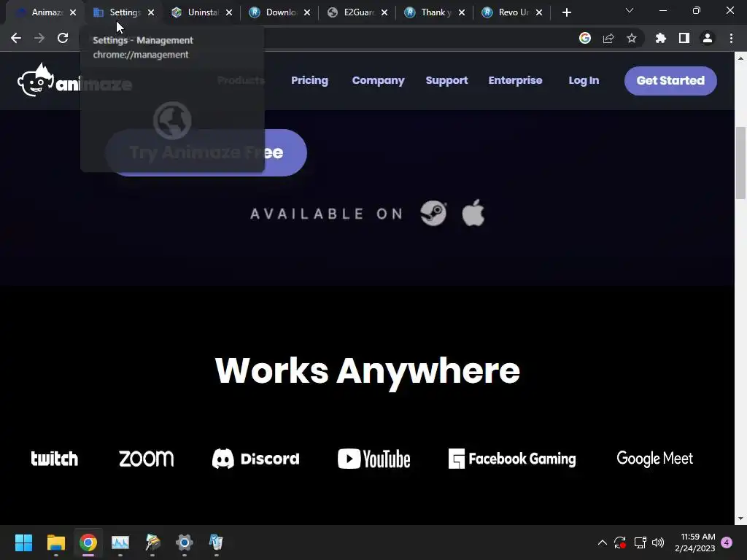Click the Twitch logo
The width and height of the screenshot is (747, 560).
[54, 459]
